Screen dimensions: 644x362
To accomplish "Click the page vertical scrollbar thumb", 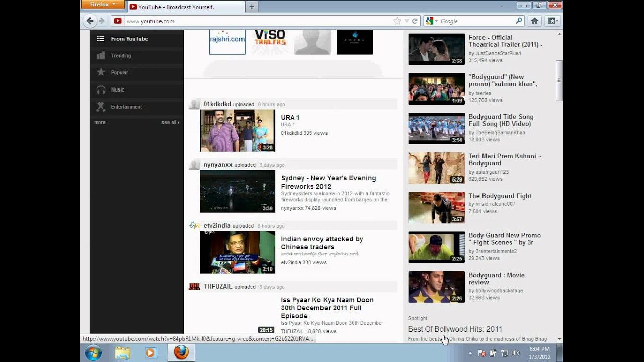I will click(559, 80).
